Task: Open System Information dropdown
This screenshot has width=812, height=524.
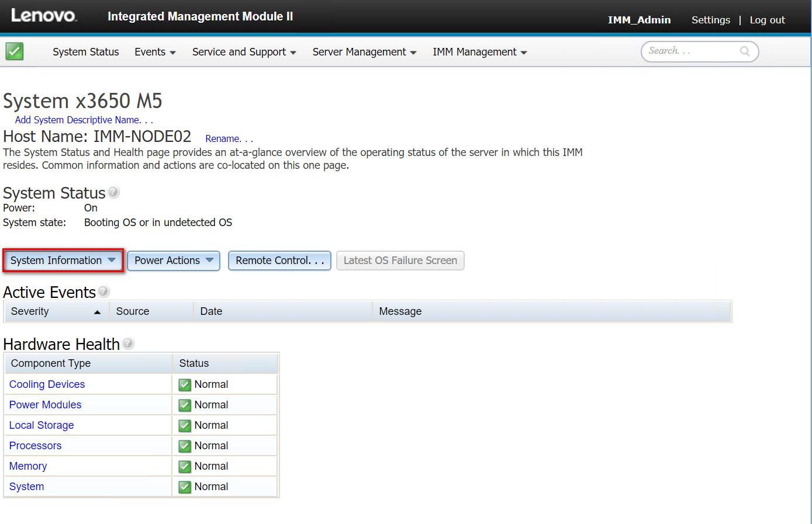Action: pyautogui.click(x=63, y=261)
